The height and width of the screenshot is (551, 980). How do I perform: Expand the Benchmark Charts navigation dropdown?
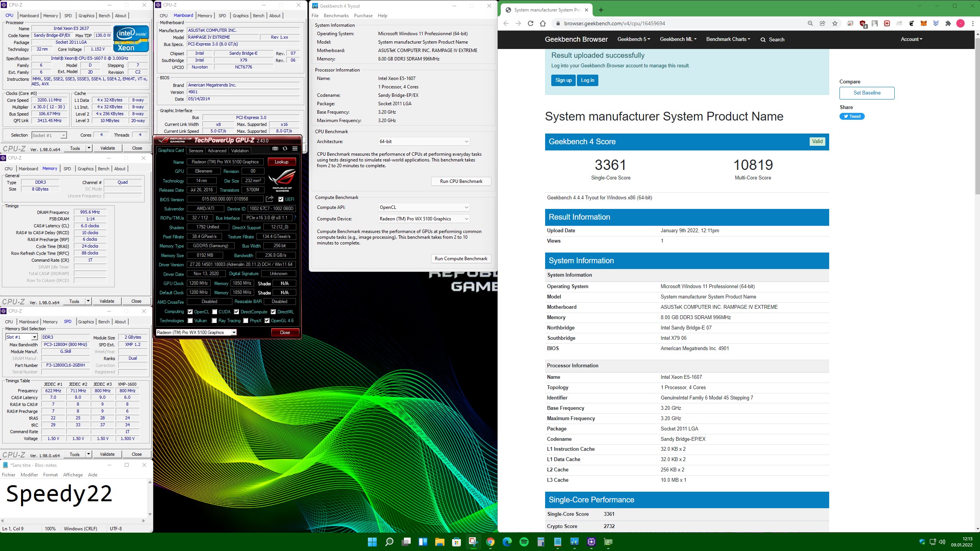click(x=728, y=39)
